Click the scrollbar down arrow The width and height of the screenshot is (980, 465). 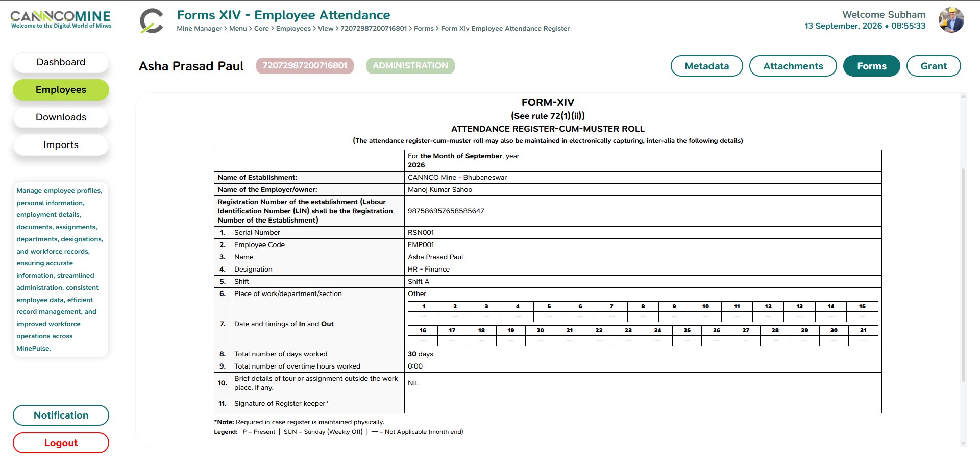[x=963, y=444]
